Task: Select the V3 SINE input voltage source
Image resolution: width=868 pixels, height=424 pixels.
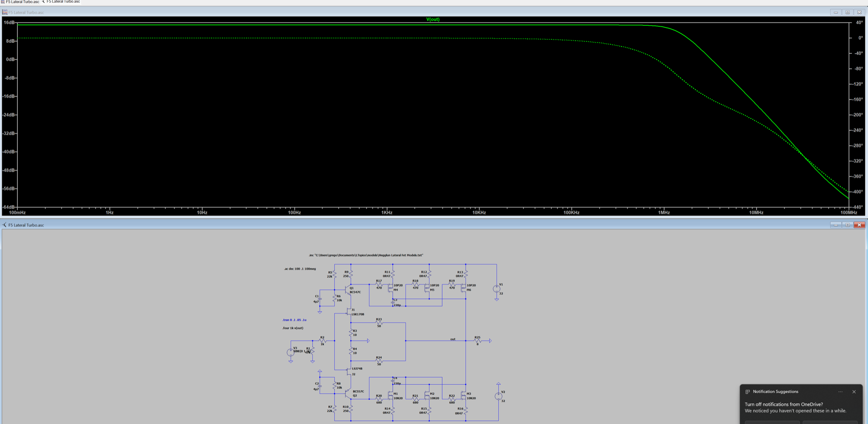Action: [x=291, y=352]
